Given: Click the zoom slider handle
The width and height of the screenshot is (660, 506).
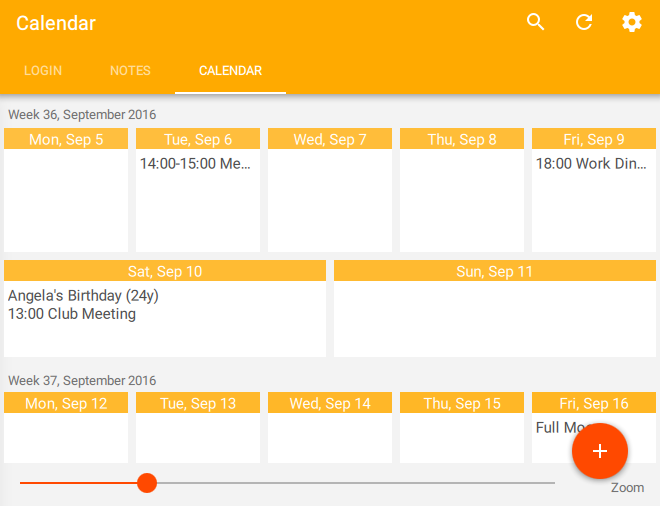Looking at the screenshot, I should click(147, 483).
